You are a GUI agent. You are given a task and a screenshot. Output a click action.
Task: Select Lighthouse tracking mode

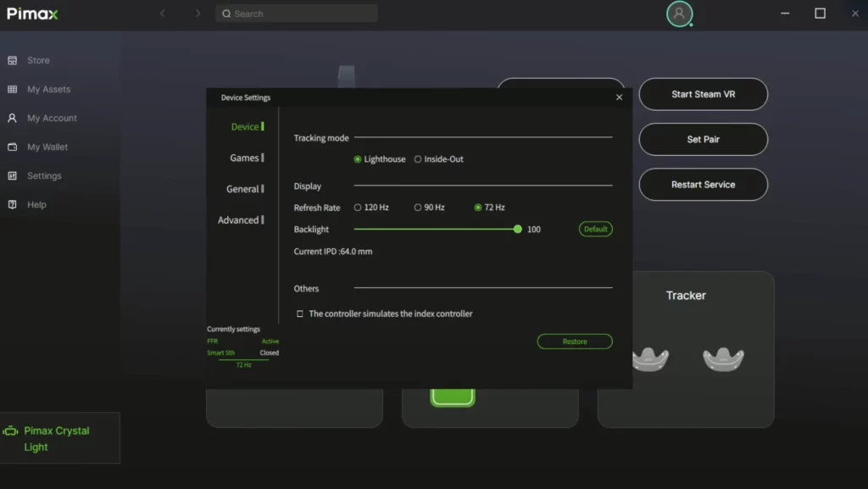tap(380, 159)
